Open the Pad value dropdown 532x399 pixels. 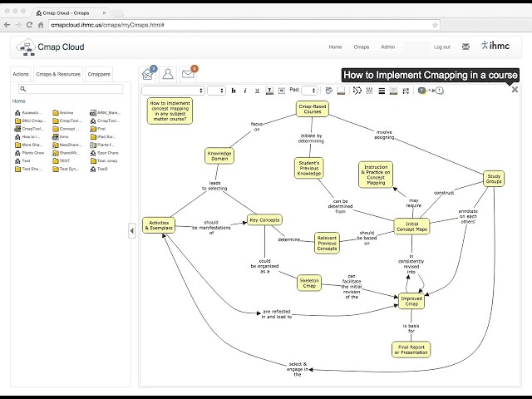point(309,91)
